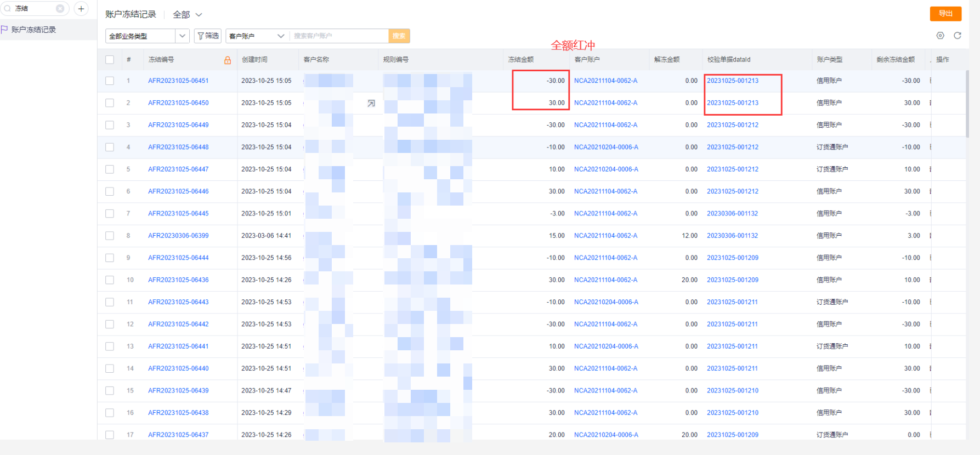Check the box for row AFR20230306-06399
This screenshot has width=980, height=455.
tap(110, 236)
